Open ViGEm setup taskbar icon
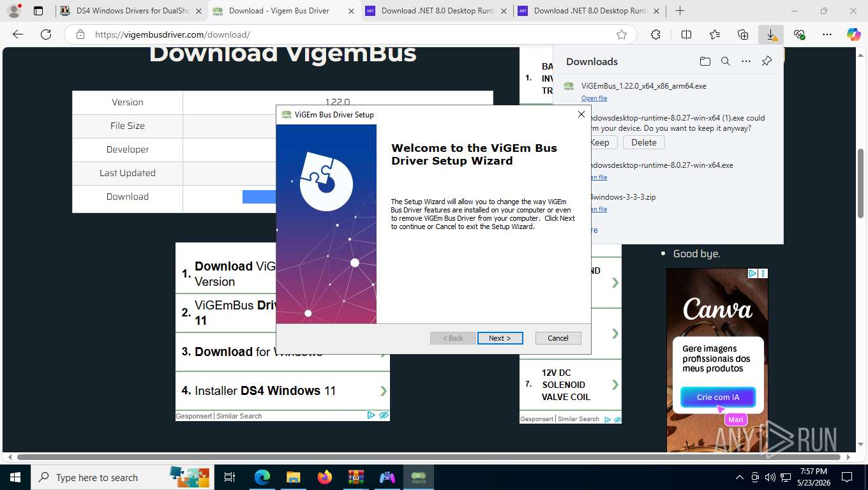This screenshot has height=490, width=868. pos(418,477)
